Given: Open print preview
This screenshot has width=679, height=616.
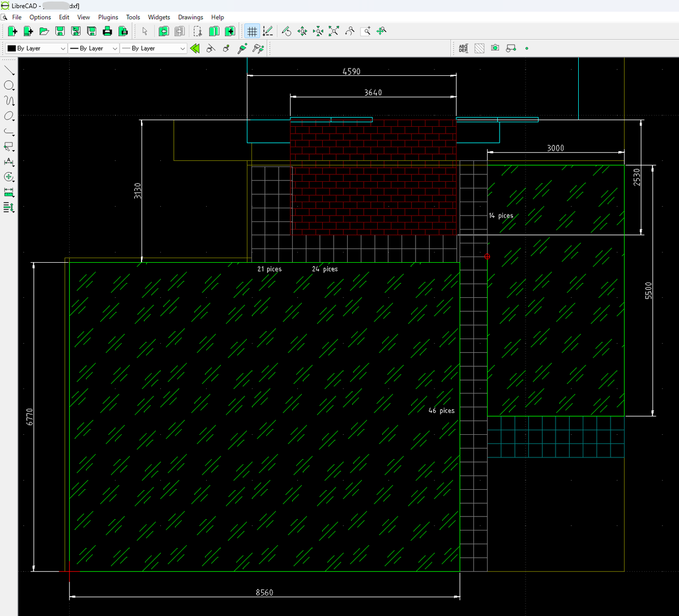Looking at the screenshot, I should point(123,31).
